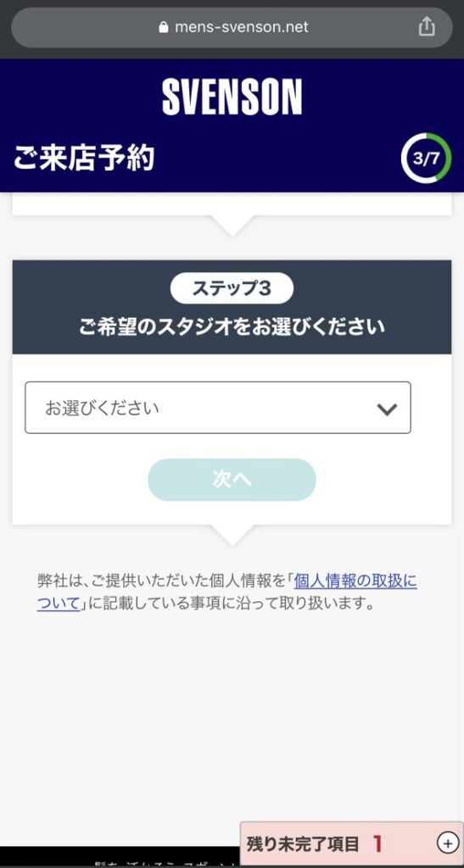Tap the ステップ3 step badge
Image resolution: width=464 pixels, height=868 pixels.
(232, 288)
